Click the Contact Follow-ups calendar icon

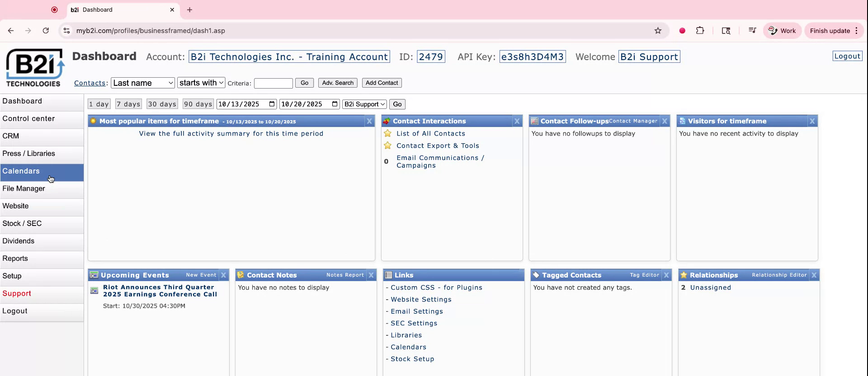[534, 121]
